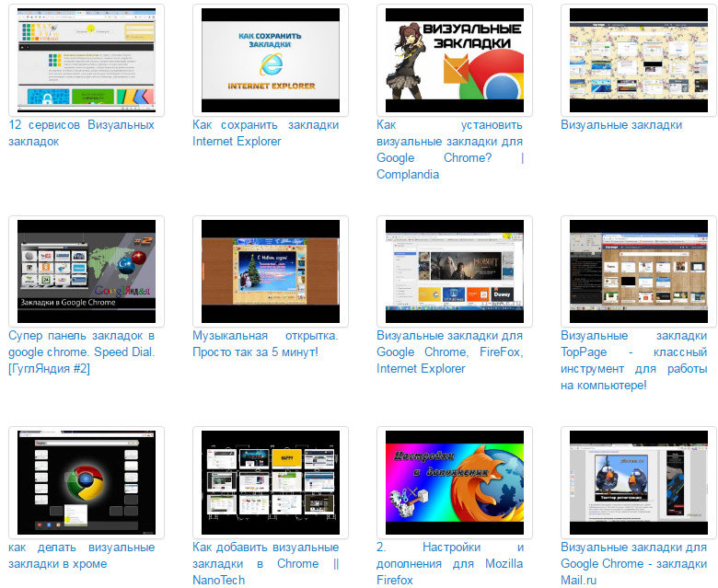This screenshot has width=718, height=588.
Task: Click the '12 сервисов Визуальных закладок' link
Action: (82, 133)
